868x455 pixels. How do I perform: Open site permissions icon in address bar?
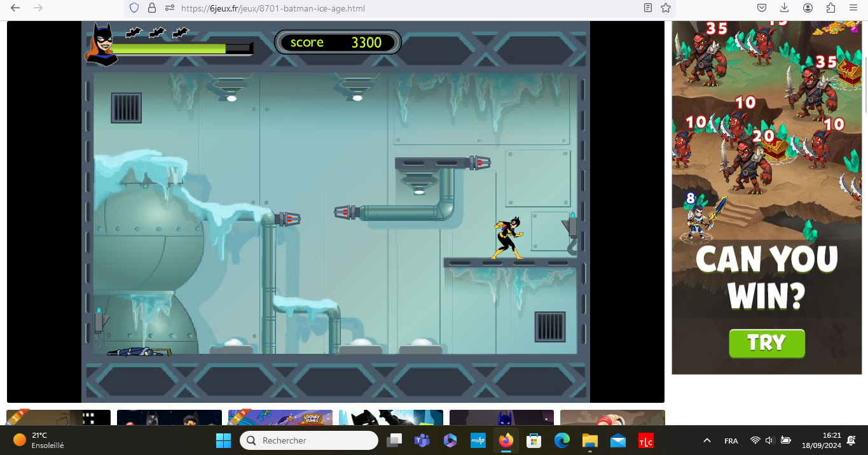[169, 8]
